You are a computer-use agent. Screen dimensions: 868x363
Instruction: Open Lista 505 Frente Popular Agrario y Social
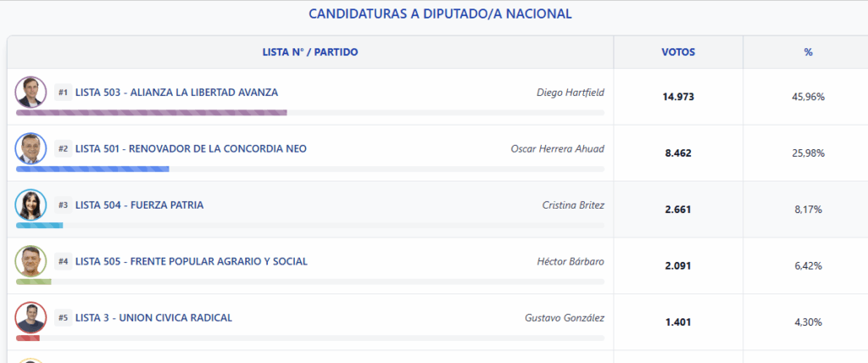point(192,261)
